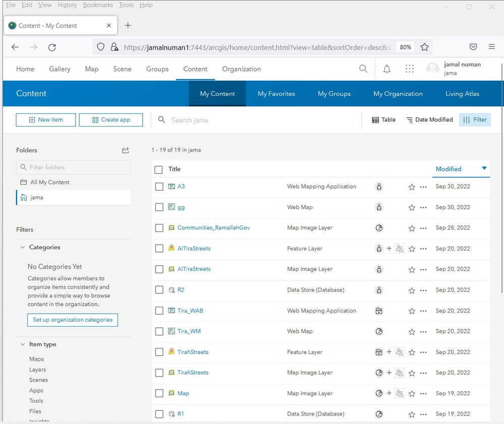The width and height of the screenshot is (504, 424).
Task: Open the Content tab in top navigation
Action: click(195, 69)
